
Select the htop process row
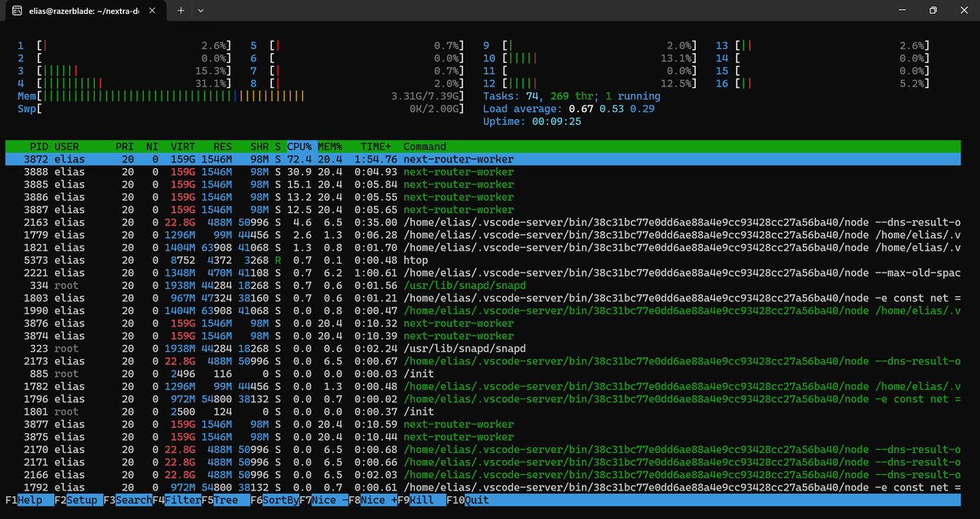[x=245, y=259]
